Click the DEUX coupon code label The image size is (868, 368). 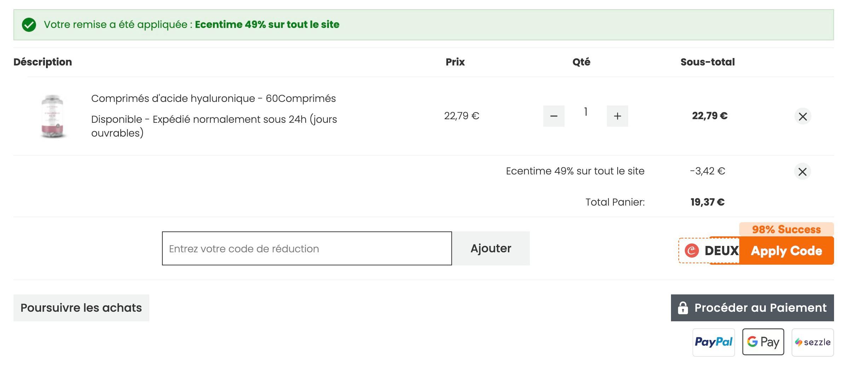pos(721,251)
